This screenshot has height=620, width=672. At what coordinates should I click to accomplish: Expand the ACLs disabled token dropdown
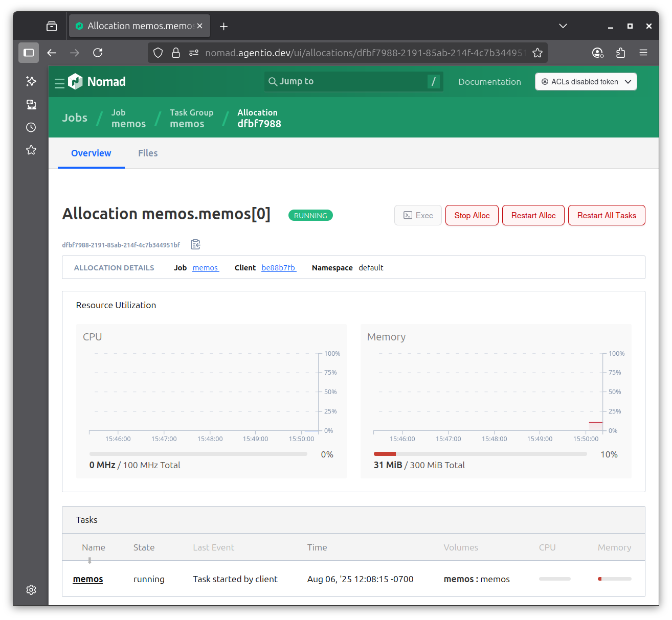[x=586, y=82]
